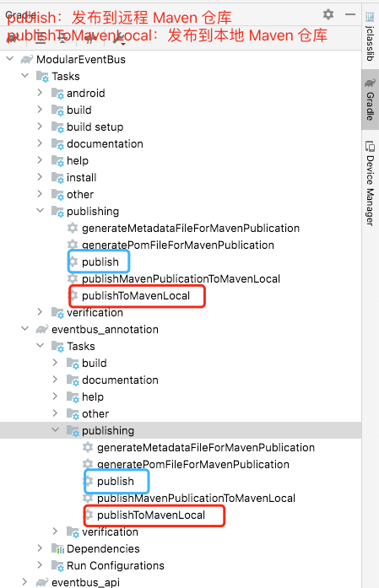Expand verification group under eventbus_annotation
This screenshot has width=379, height=588.
coord(55,531)
